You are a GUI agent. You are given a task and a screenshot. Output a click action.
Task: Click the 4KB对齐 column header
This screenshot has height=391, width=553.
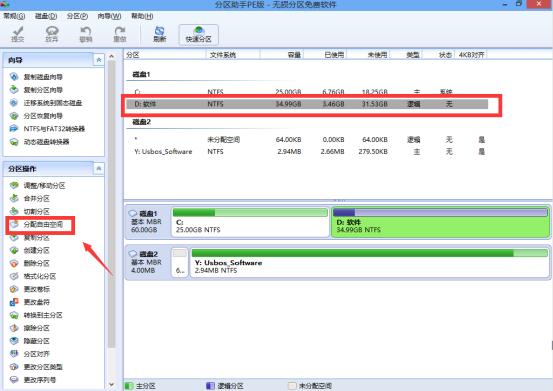[471, 55]
